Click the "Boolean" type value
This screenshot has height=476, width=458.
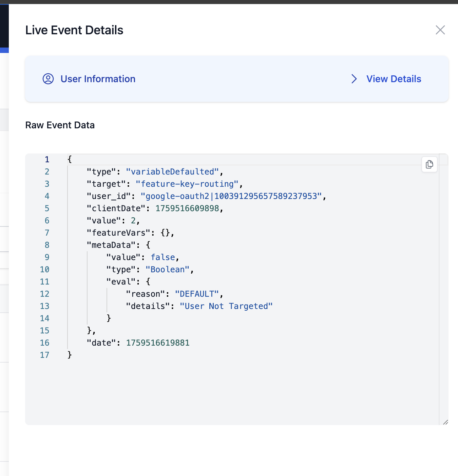[x=167, y=270]
